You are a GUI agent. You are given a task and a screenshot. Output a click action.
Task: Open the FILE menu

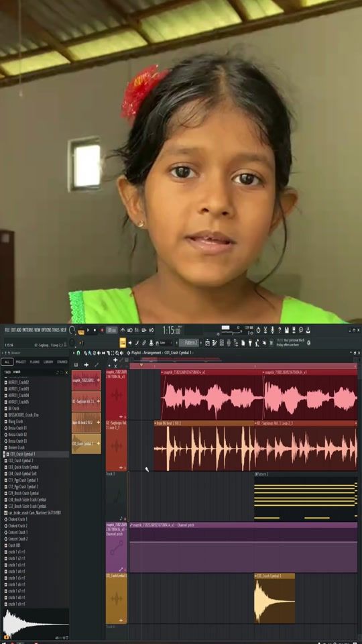pyautogui.click(x=7, y=330)
